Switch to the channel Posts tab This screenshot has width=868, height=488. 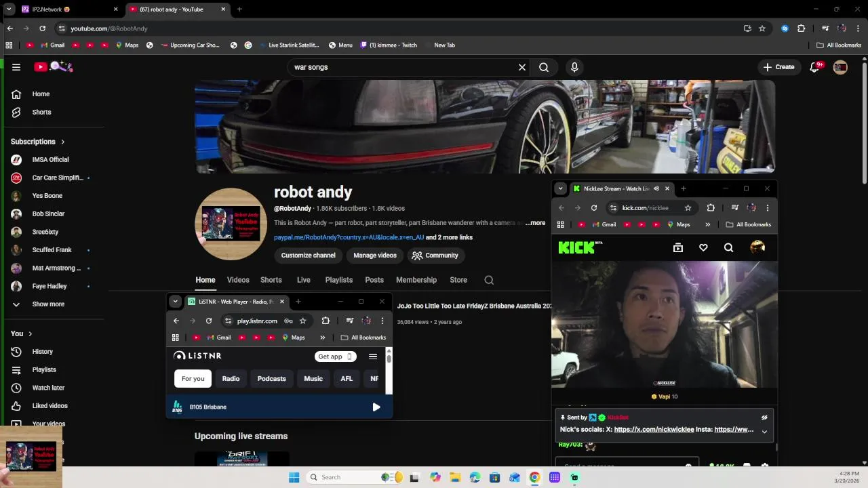pyautogui.click(x=374, y=280)
